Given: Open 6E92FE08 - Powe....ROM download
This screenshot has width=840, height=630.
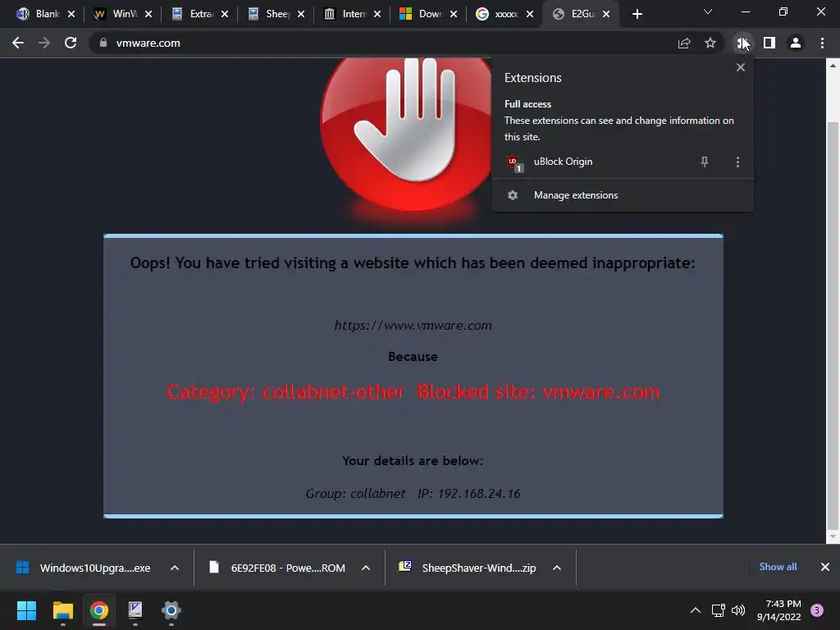Looking at the screenshot, I should tap(277, 568).
